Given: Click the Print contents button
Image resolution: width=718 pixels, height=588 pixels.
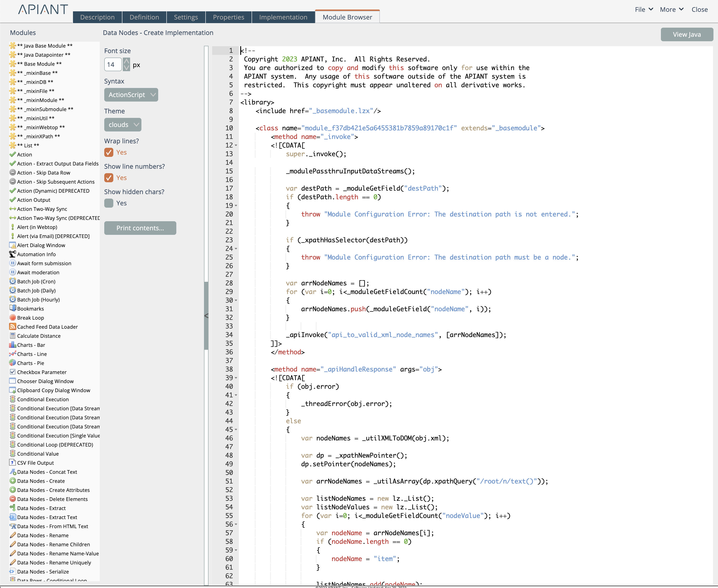Looking at the screenshot, I should [140, 228].
